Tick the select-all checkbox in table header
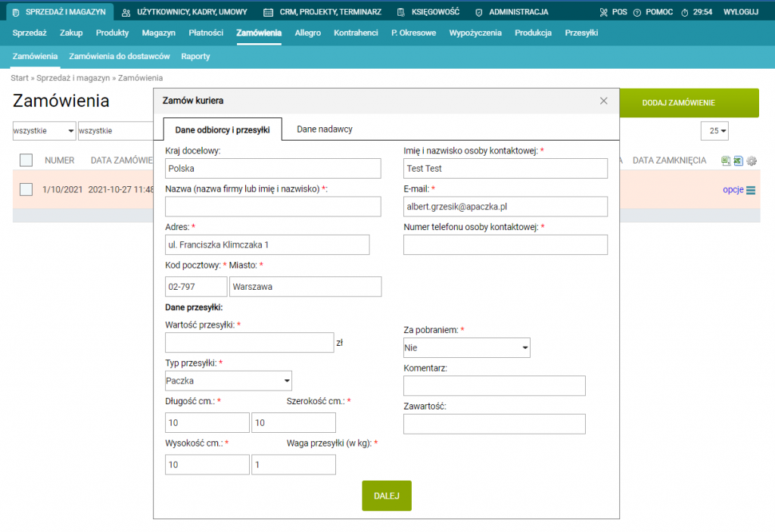 pyautogui.click(x=26, y=160)
